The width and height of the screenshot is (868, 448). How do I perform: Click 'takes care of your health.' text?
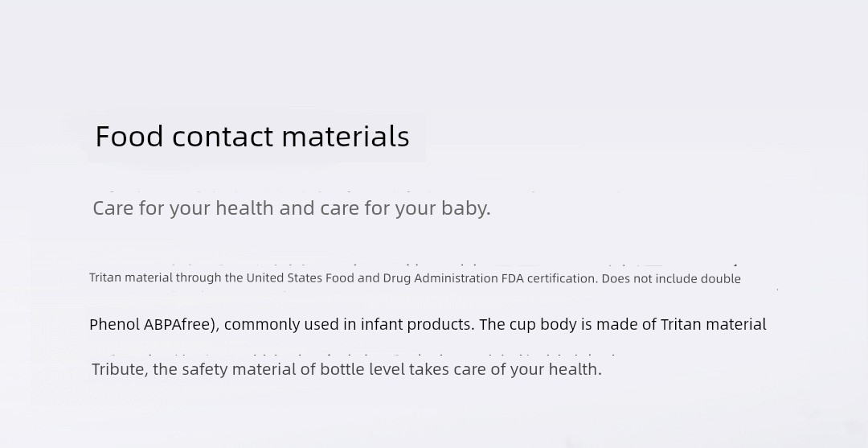(506, 369)
